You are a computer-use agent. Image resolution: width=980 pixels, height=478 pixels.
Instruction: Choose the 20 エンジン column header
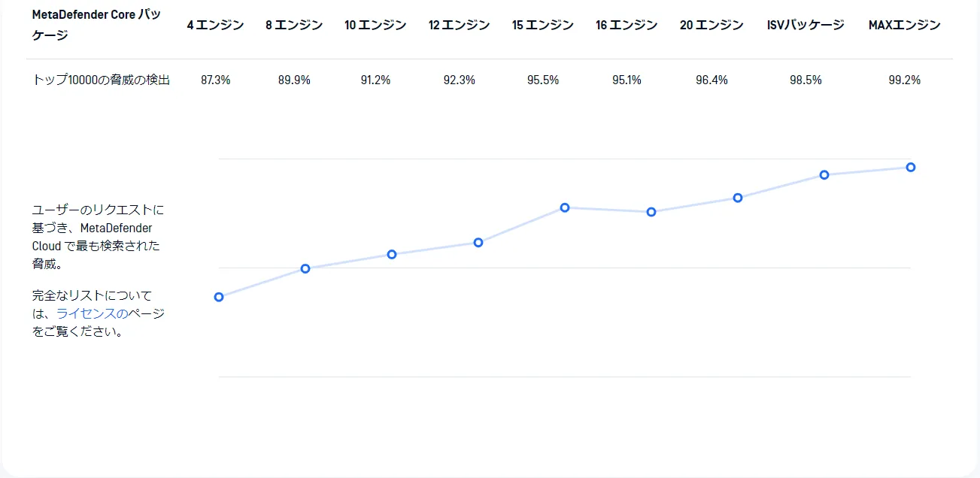pos(711,25)
